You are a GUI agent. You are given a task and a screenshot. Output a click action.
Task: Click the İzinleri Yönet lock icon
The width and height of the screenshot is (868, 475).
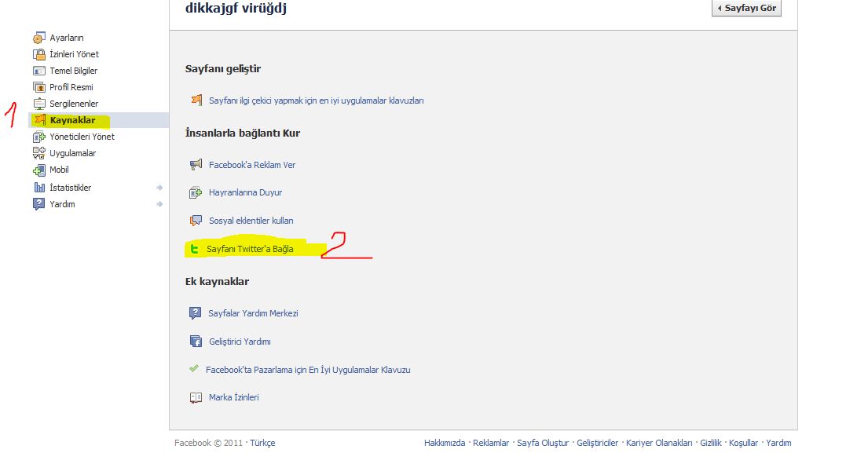(38, 54)
